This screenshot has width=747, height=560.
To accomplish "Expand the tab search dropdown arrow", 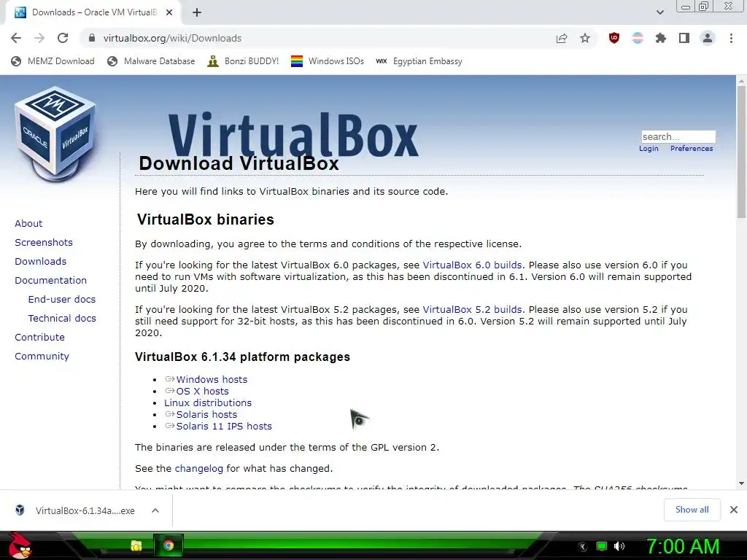I will (x=659, y=12).
